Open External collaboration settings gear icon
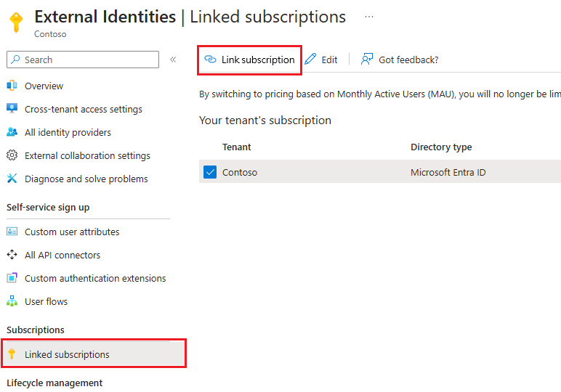The width and height of the screenshot is (561, 392). point(12,155)
